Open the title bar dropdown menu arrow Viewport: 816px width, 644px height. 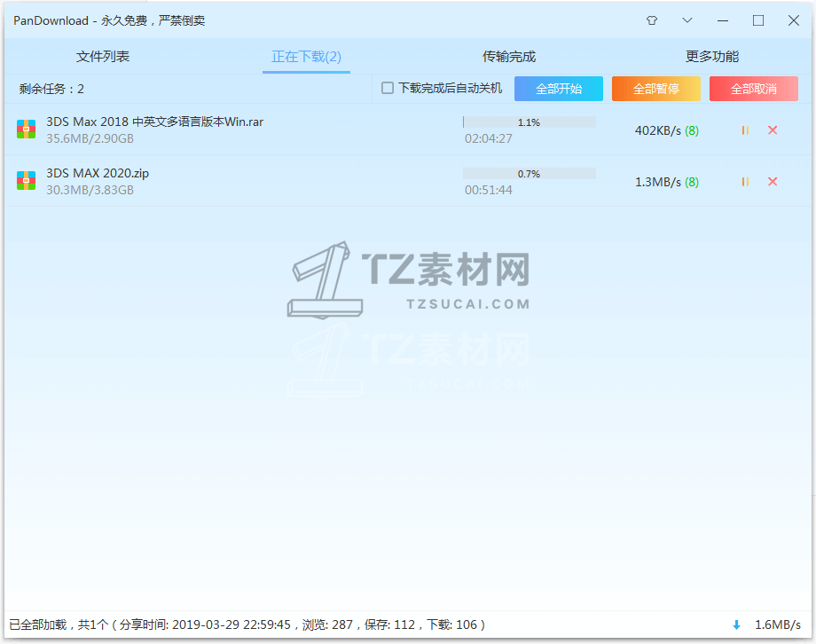coord(687,20)
